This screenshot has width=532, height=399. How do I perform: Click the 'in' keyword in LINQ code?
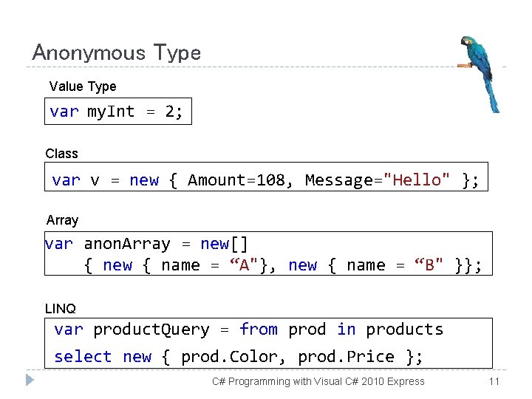pyautogui.click(x=347, y=330)
